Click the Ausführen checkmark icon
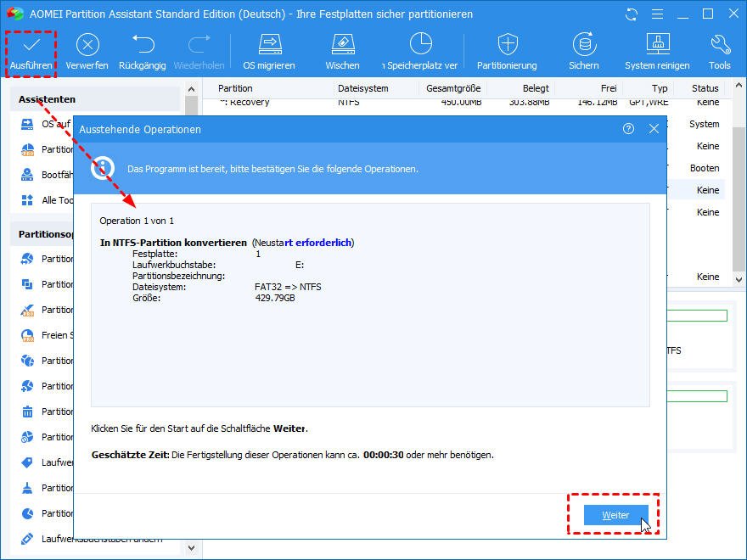747x560 pixels. coord(31,45)
